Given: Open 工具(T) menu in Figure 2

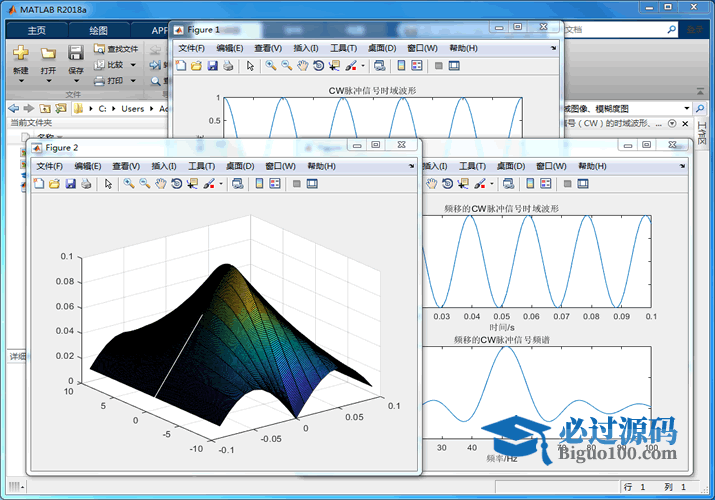Looking at the screenshot, I should [x=202, y=166].
